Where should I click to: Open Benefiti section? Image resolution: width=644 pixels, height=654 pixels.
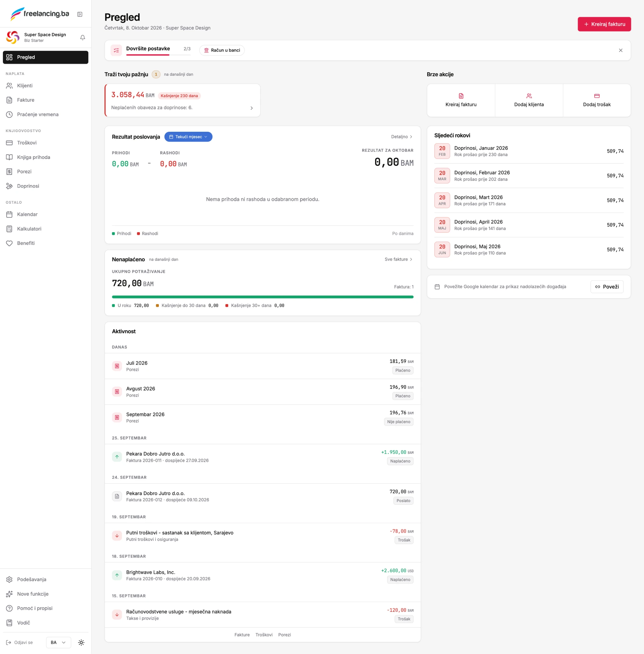(46, 243)
